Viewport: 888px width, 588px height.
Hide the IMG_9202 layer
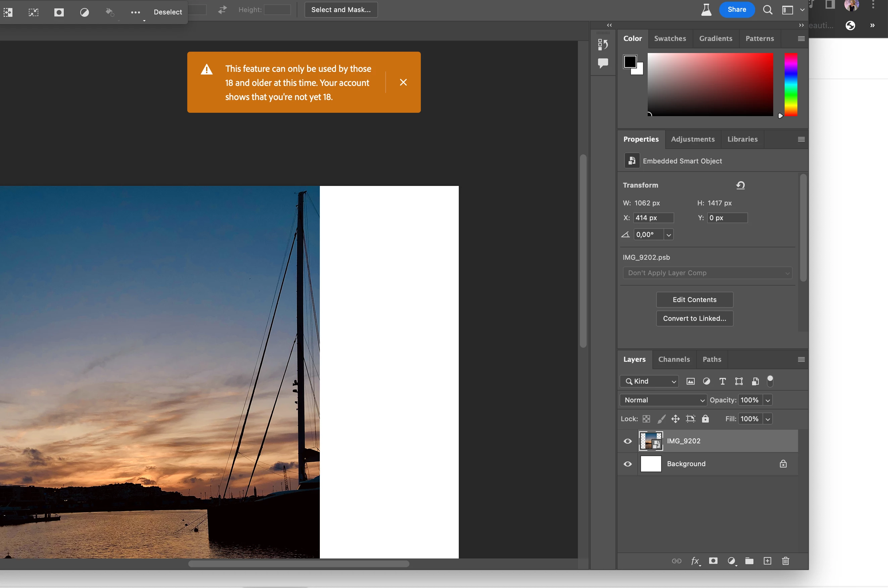click(x=628, y=441)
